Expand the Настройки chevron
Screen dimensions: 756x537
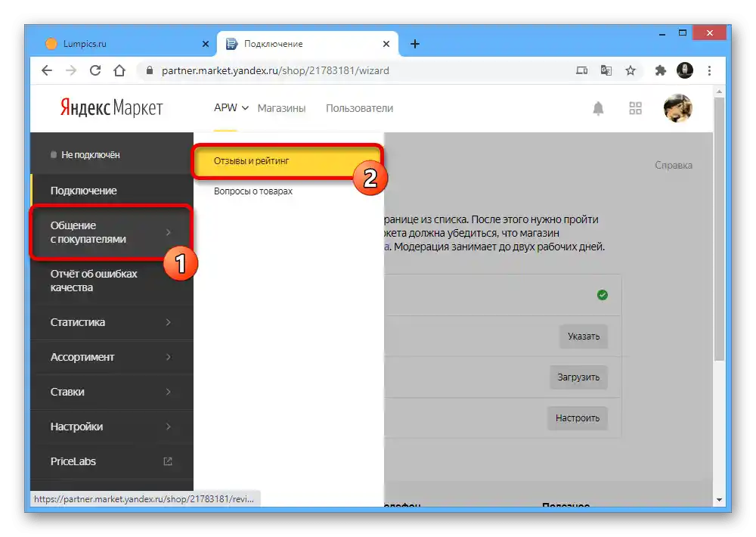pos(169,427)
